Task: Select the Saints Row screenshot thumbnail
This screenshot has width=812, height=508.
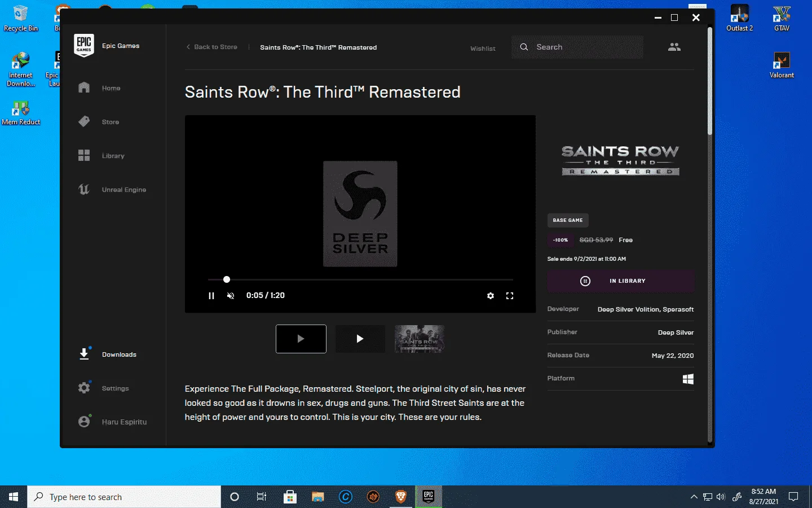Action: (420, 339)
